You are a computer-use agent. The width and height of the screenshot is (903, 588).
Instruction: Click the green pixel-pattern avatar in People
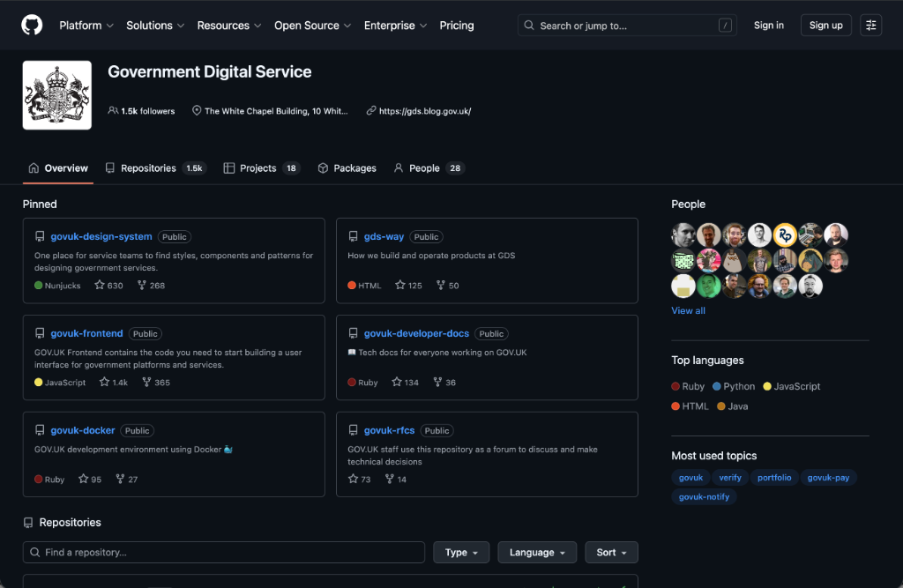point(683,260)
